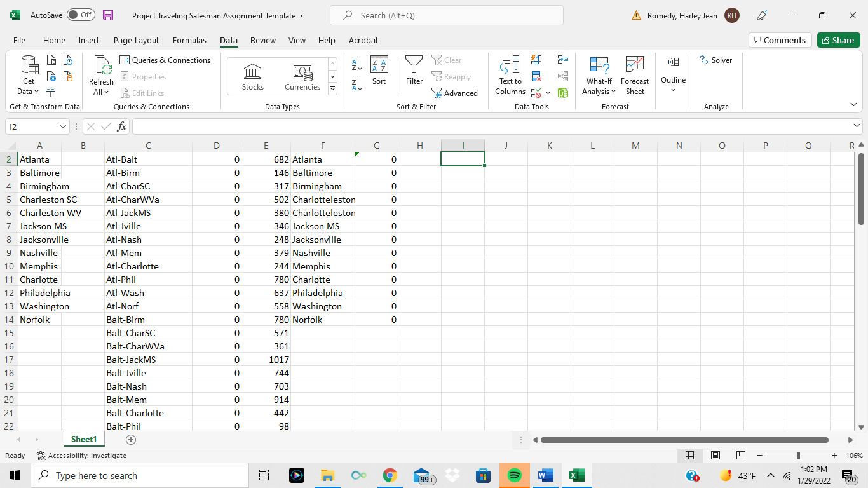Click the zoom slider handle

tap(798, 456)
